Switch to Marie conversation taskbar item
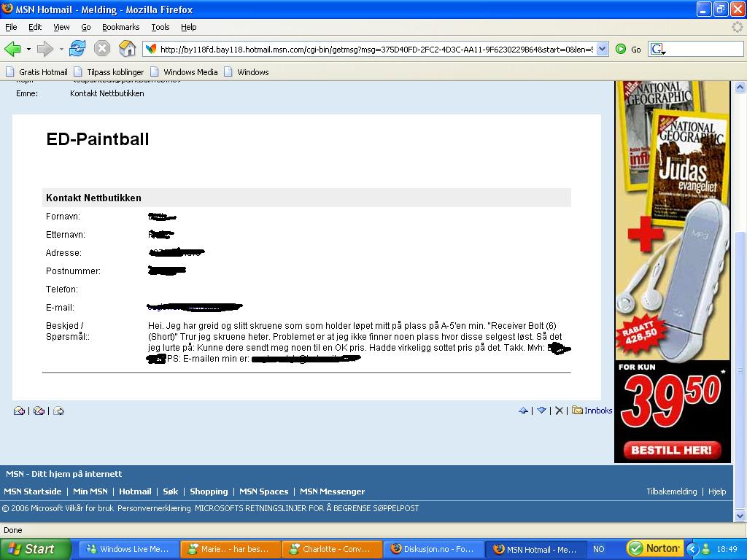 pos(231,549)
